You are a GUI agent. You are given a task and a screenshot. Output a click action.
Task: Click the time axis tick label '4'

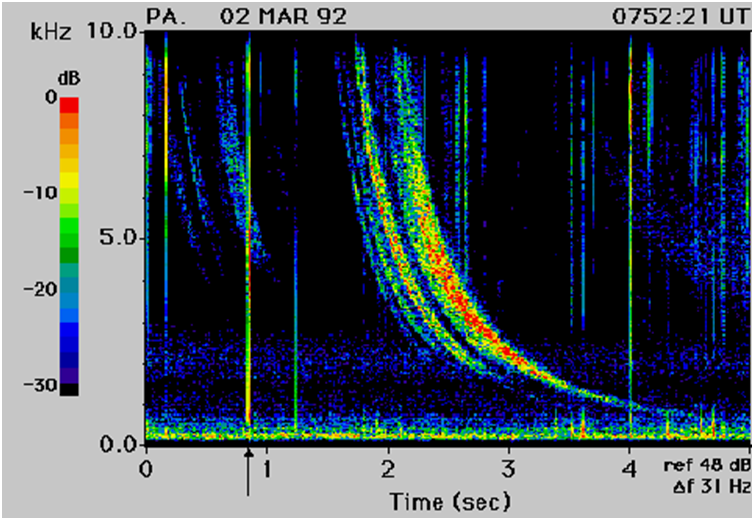629,469
